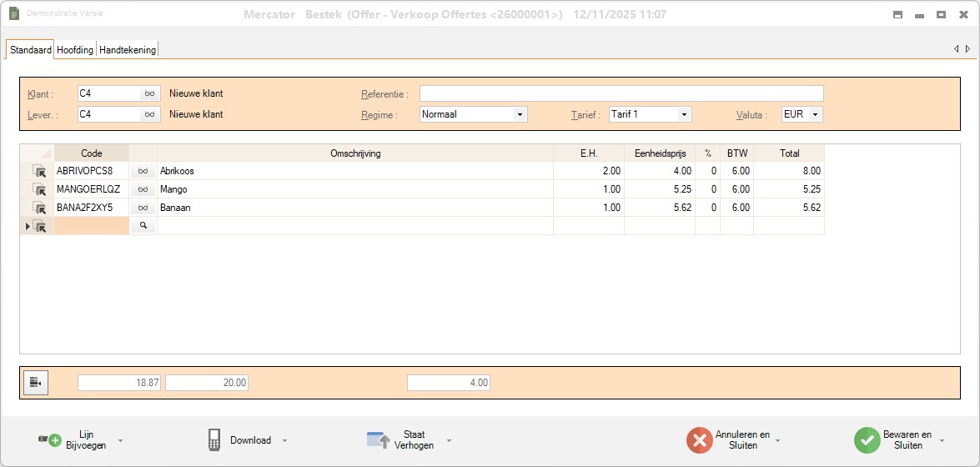980x467 pixels.
Task: Click the glasses icon in Banaan row
Action: click(x=143, y=208)
